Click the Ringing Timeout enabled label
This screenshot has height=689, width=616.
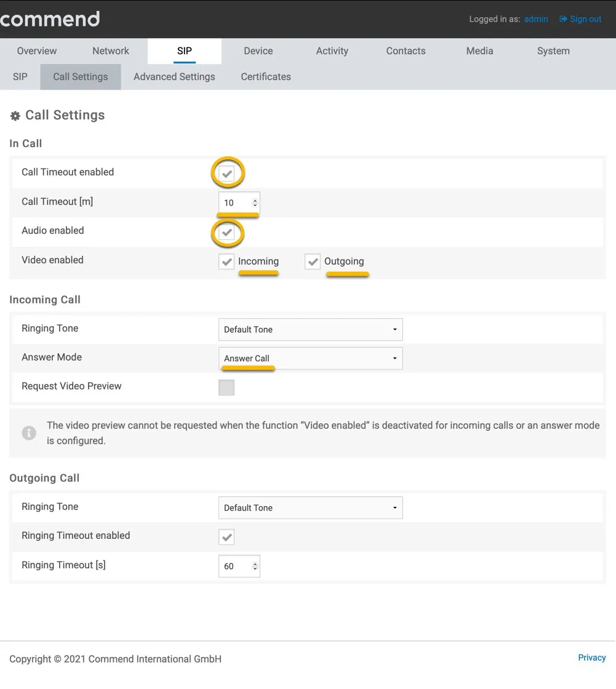coord(76,536)
